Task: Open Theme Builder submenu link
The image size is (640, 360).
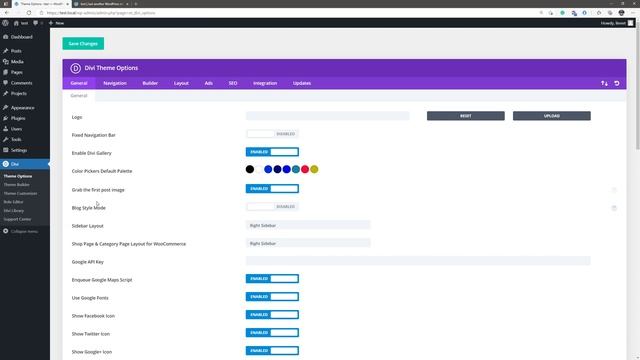Action: [x=17, y=184]
